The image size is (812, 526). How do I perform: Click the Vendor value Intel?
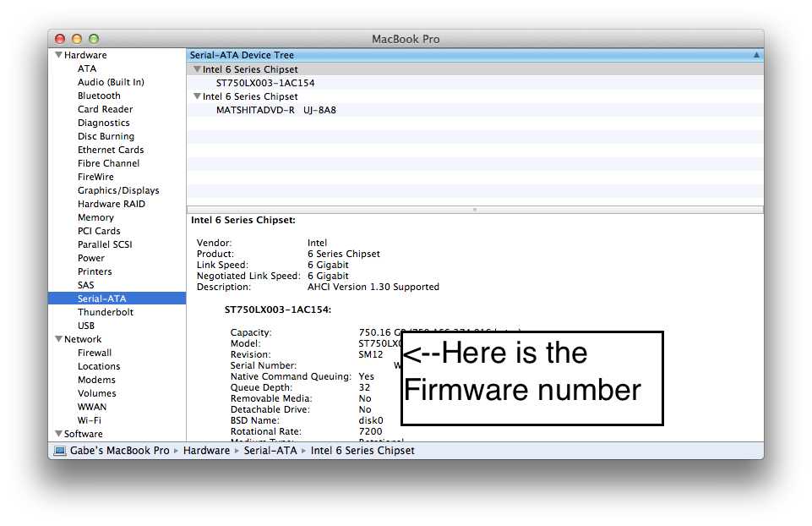pos(317,243)
